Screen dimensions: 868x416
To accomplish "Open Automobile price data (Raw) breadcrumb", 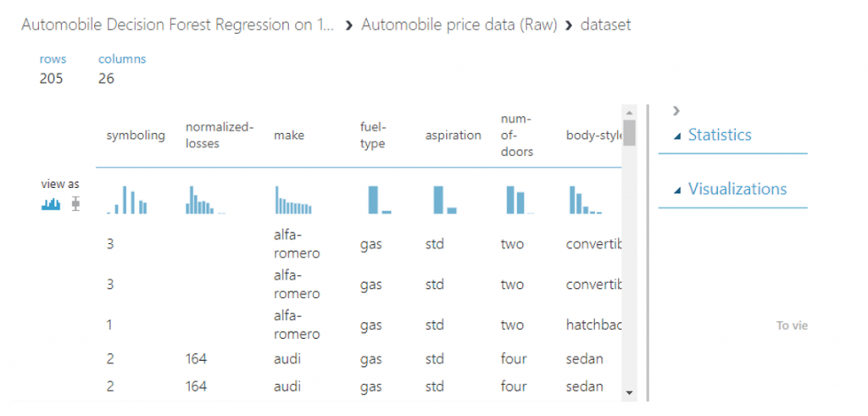I will coord(459,25).
